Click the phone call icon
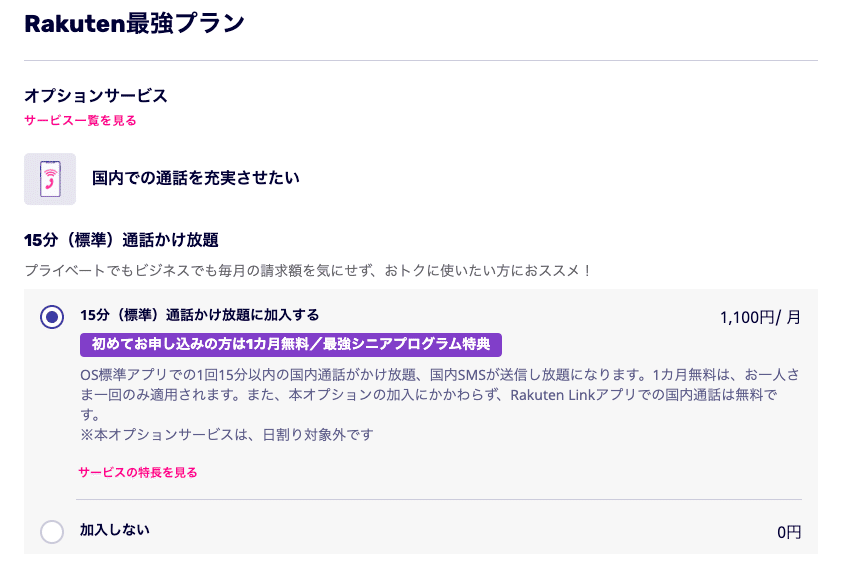The image size is (853, 577). (49, 179)
